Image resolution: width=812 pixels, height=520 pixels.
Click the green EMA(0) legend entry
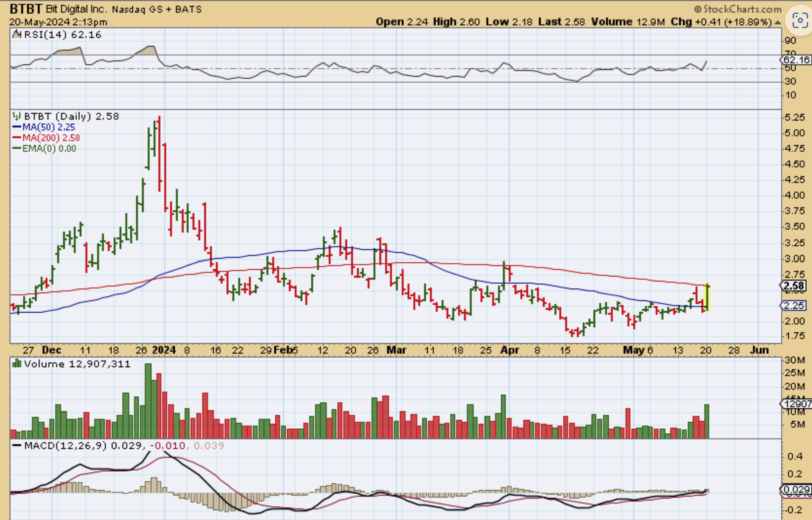coord(45,149)
